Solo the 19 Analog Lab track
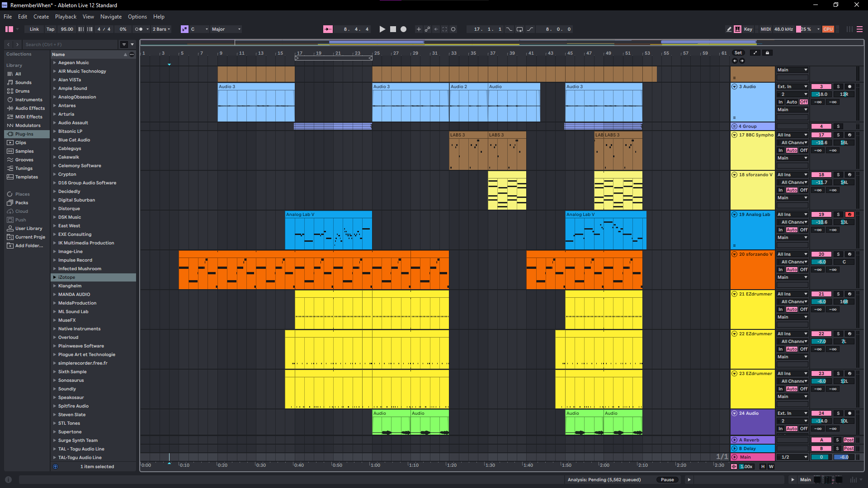 tap(838, 215)
